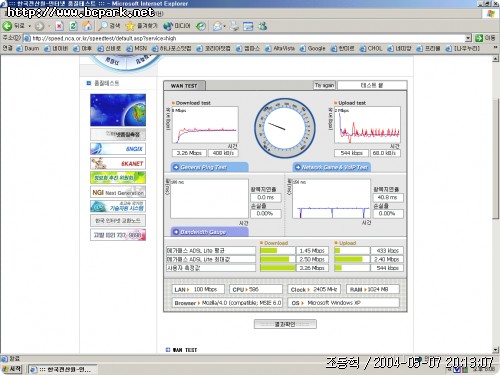Expand the Back button history dropdown arrow

(x=29, y=26)
